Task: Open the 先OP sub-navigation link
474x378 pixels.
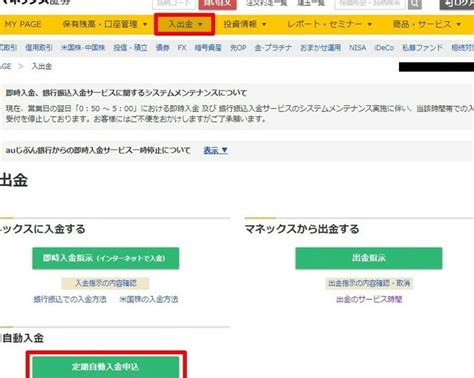Action: [x=238, y=48]
